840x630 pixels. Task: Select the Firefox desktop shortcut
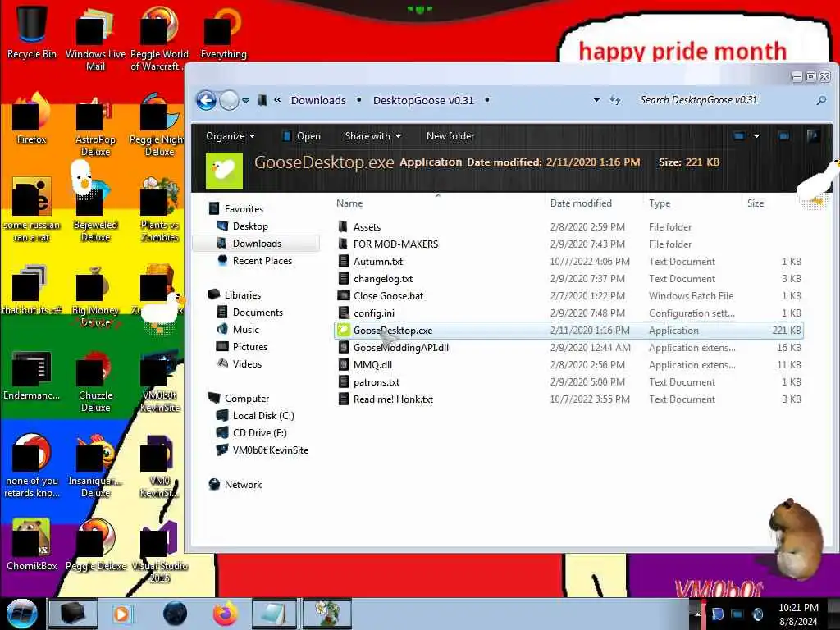[32, 118]
